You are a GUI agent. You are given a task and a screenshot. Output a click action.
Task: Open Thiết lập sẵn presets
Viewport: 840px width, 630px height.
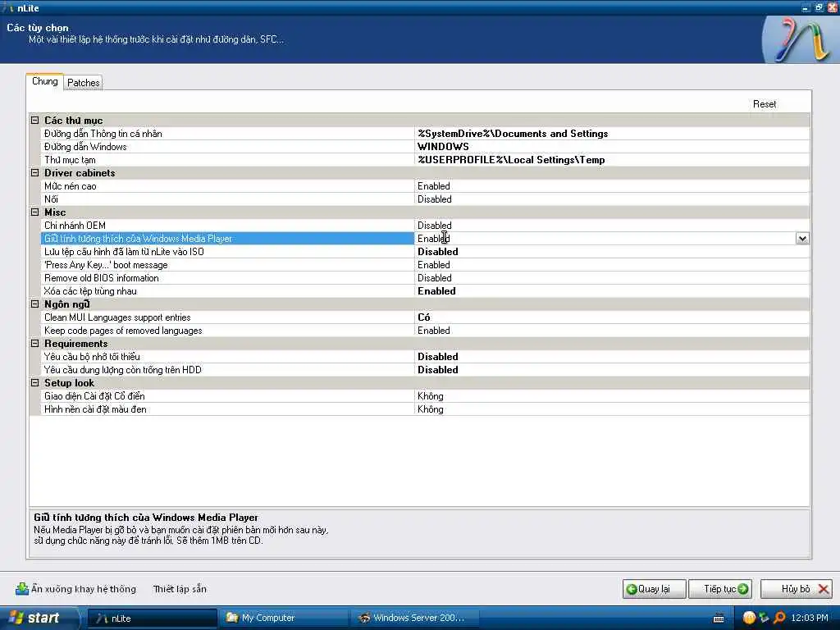click(x=180, y=589)
